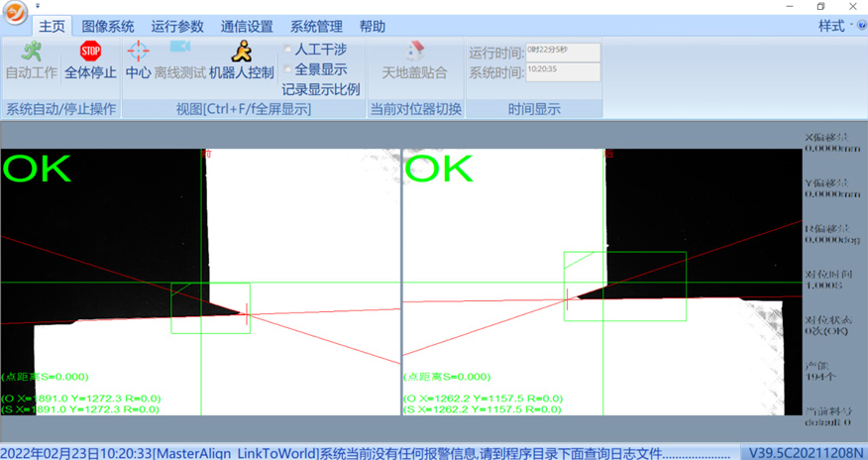This screenshot has width=868, height=460.
Task: Click the 记录显示比例 button
Action: (x=321, y=89)
